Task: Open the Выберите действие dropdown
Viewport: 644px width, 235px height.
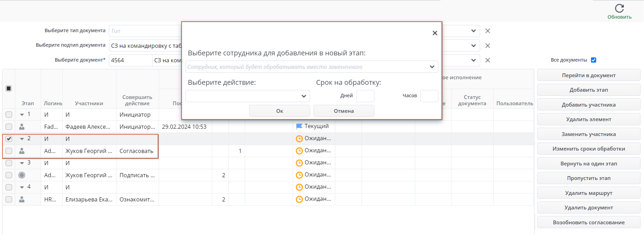Action: click(x=304, y=96)
